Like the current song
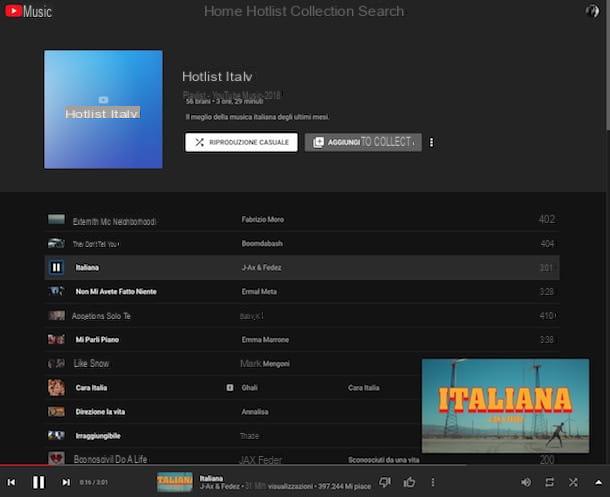 [409, 482]
